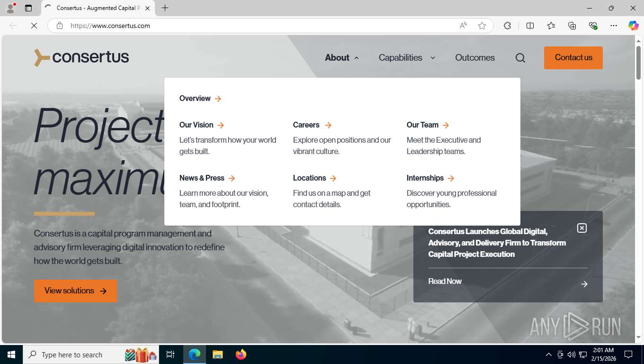Open Our Team page

(x=428, y=125)
